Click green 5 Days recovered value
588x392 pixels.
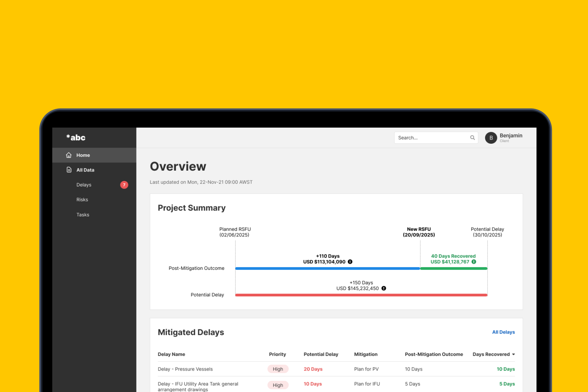[507, 384]
